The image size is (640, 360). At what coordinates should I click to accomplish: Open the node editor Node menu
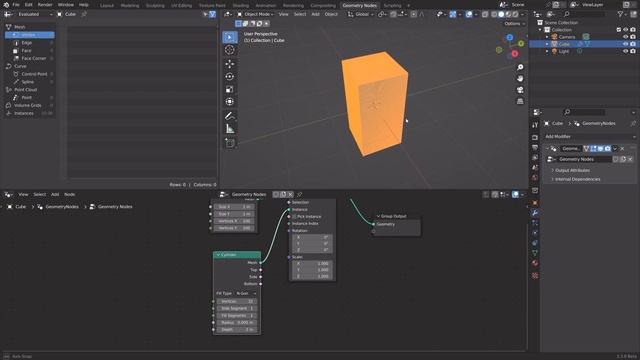[70, 195]
